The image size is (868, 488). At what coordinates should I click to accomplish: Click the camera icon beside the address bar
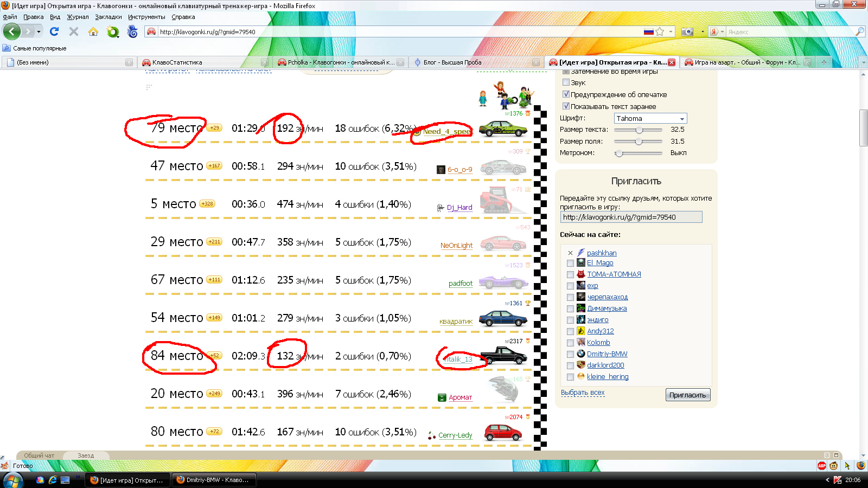pyautogui.click(x=687, y=31)
